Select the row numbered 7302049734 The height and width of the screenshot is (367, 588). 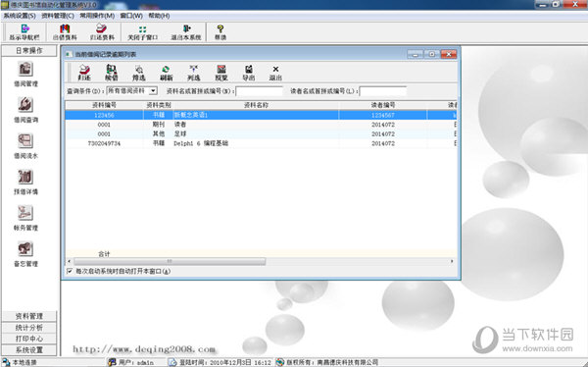[261, 143]
